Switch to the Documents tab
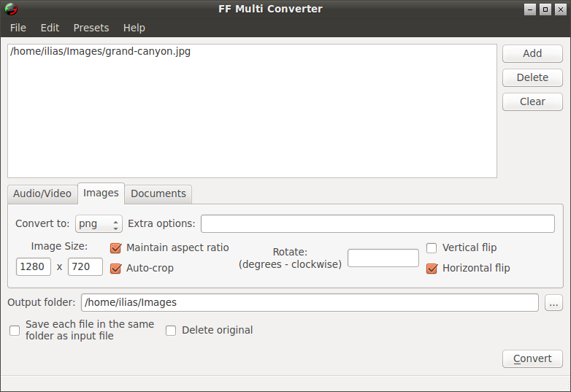The height and width of the screenshot is (392, 571). pos(158,193)
